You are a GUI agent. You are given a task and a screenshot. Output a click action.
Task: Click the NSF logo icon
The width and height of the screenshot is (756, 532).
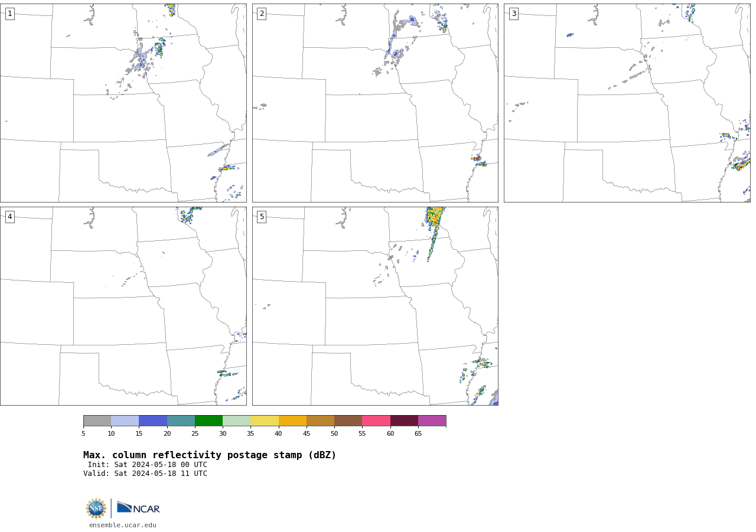[x=96, y=508]
